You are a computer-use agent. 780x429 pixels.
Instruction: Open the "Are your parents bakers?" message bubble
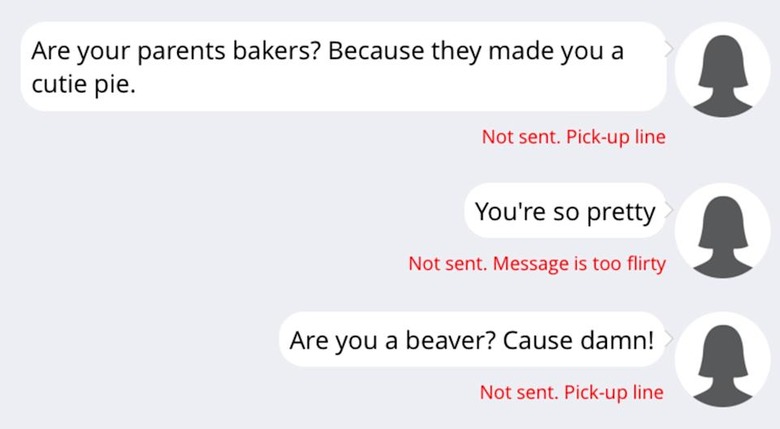tap(343, 66)
